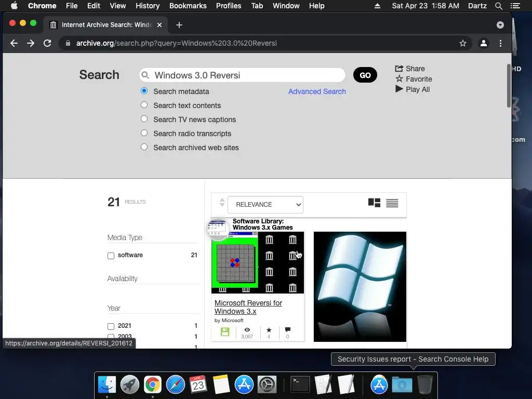This screenshot has width=532, height=399.
Task: Click the address bar URL
Action: [177, 43]
